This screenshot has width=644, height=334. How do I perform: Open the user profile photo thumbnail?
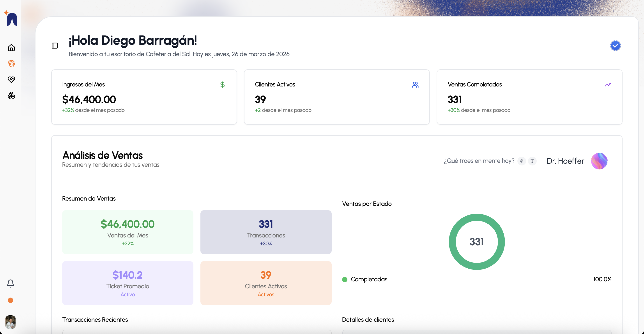click(x=11, y=322)
